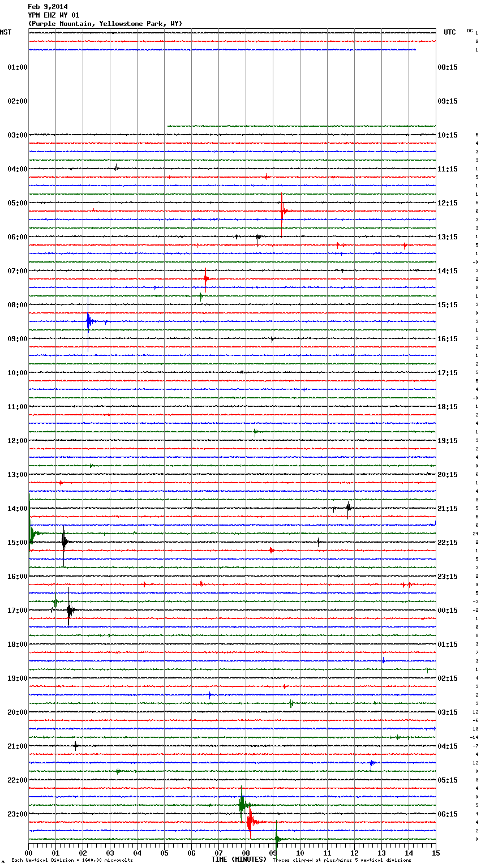Screen dimensions: 481x868
Task: Click the "15:00" MST time label
Action: pos(17,543)
